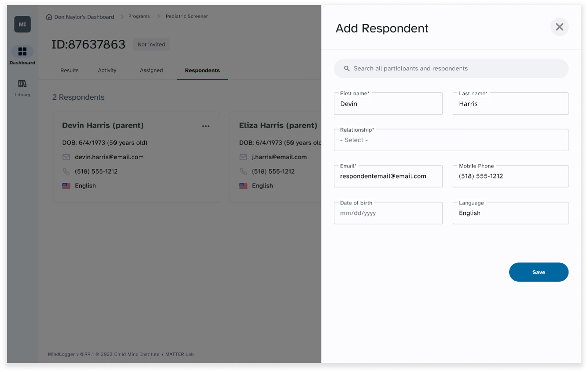Focus the First name field
The height and width of the screenshot is (372, 588).
click(388, 104)
